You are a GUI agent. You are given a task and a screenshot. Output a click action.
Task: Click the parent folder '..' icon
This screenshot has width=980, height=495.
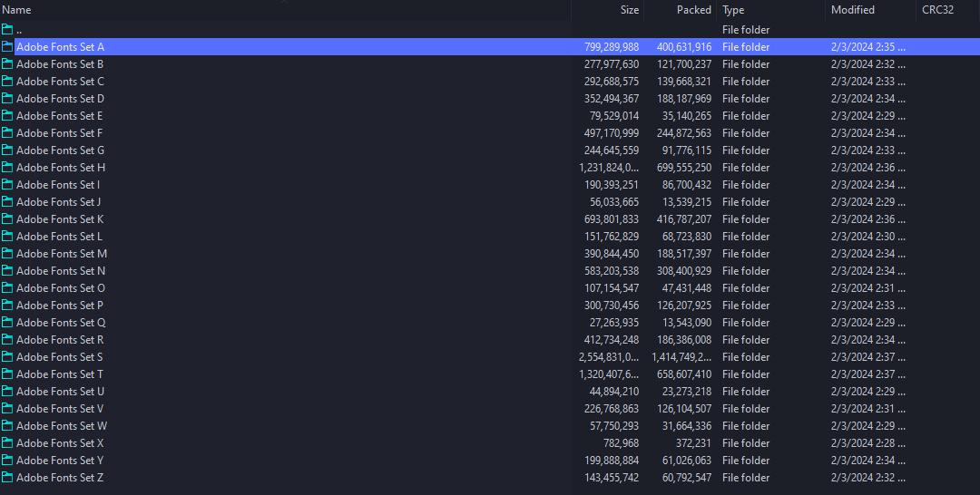tap(7, 29)
